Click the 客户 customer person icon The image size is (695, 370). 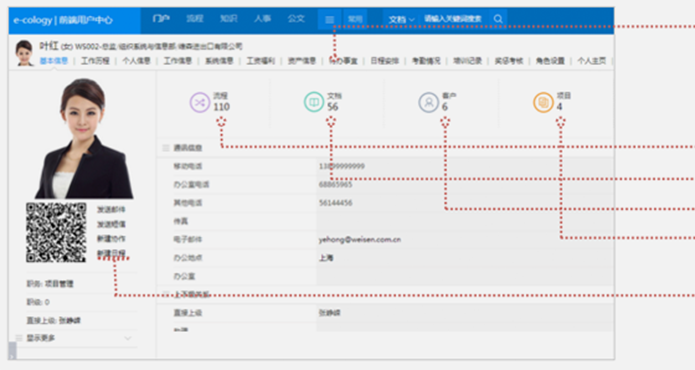point(428,102)
